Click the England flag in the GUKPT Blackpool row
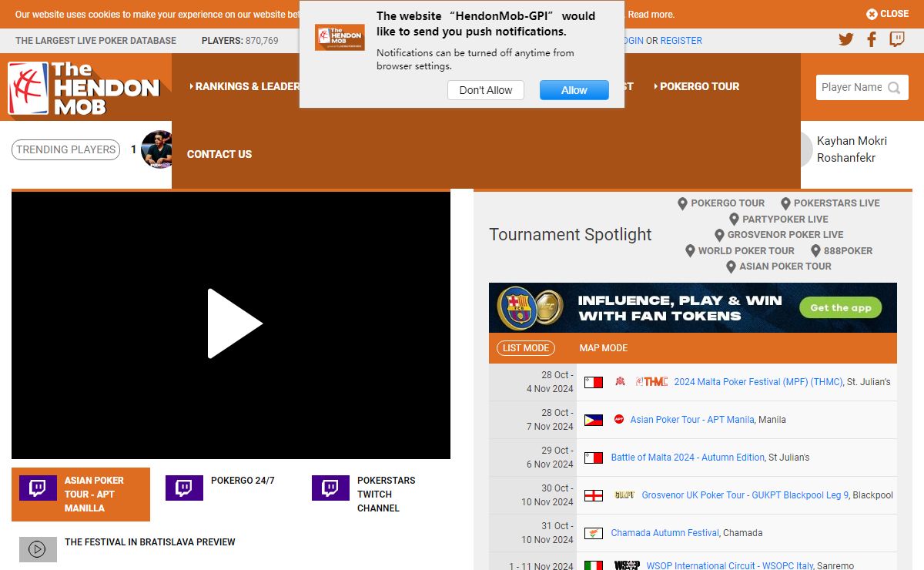924x570 pixels. [593, 495]
